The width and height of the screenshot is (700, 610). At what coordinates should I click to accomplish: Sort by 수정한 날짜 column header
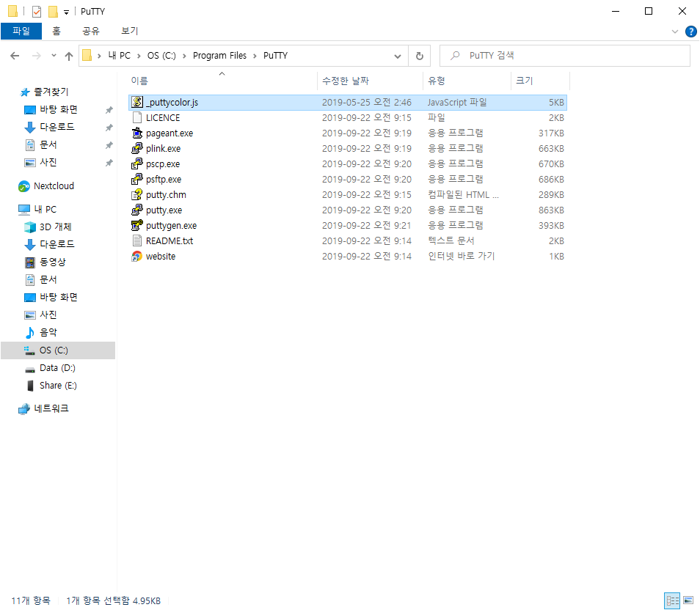point(370,81)
